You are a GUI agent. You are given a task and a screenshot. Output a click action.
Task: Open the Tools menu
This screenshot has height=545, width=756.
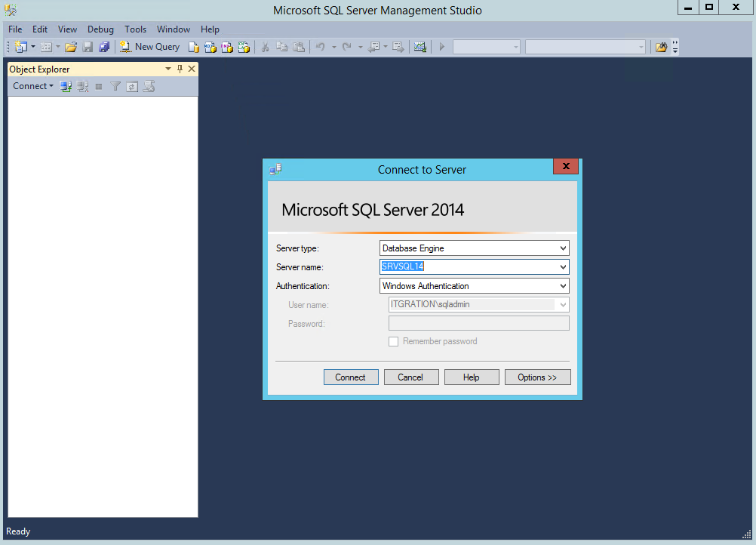[x=135, y=29]
